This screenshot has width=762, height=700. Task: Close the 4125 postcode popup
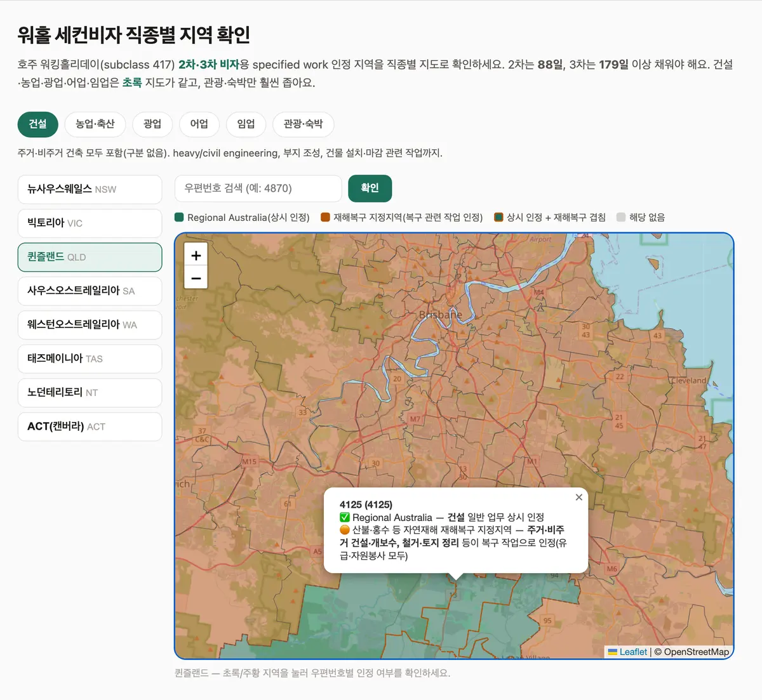(578, 498)
